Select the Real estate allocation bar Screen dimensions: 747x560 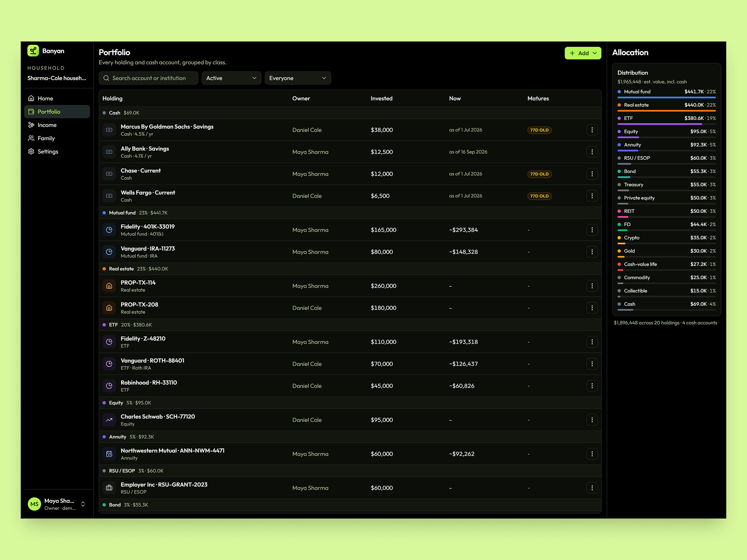[x=666, y=111]
